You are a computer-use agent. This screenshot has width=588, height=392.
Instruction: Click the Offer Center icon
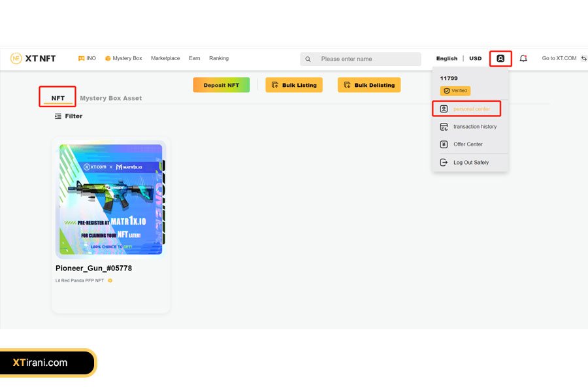[444, 144]
